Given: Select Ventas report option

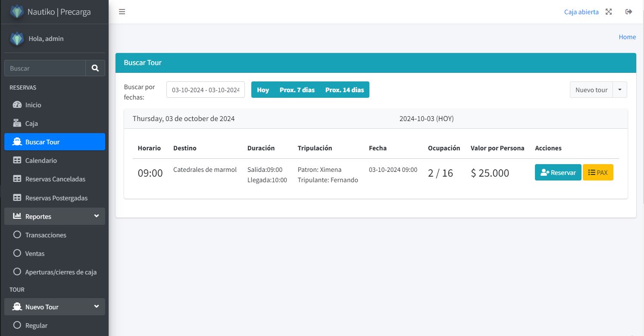Looking at the screenshot, I should click(35, 254).
